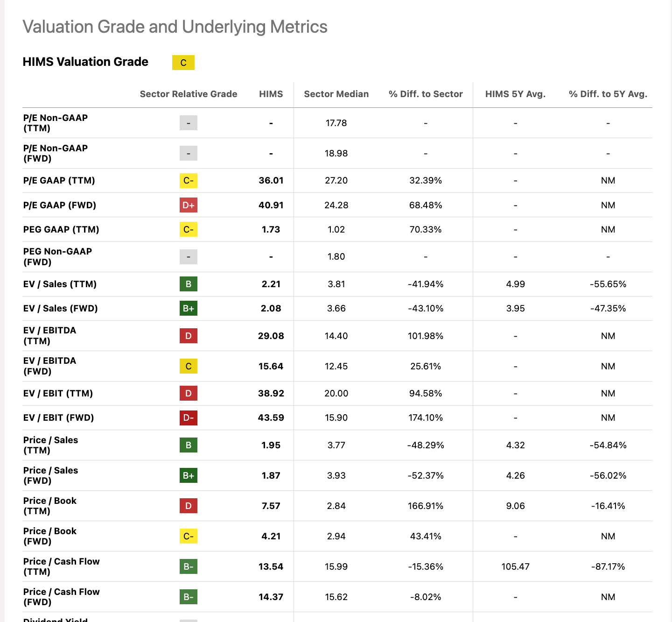Click the C- badge for PEG GAAP (TTM)

pos(189,229)
